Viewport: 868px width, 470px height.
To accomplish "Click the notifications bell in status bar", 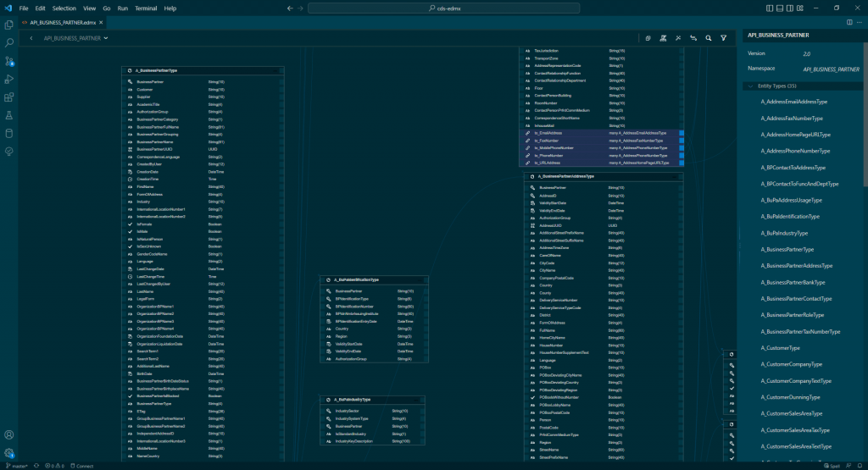I will pos(860,466).
